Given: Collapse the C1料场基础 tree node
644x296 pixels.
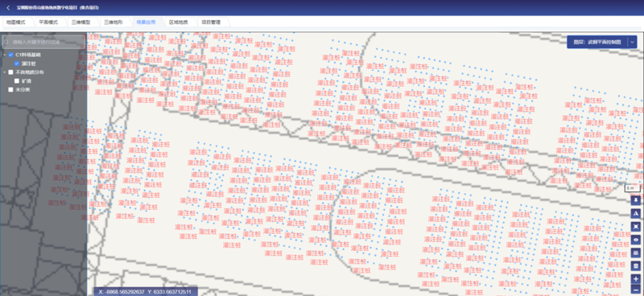Looking at the screenshot, I should tap(5, 55).
